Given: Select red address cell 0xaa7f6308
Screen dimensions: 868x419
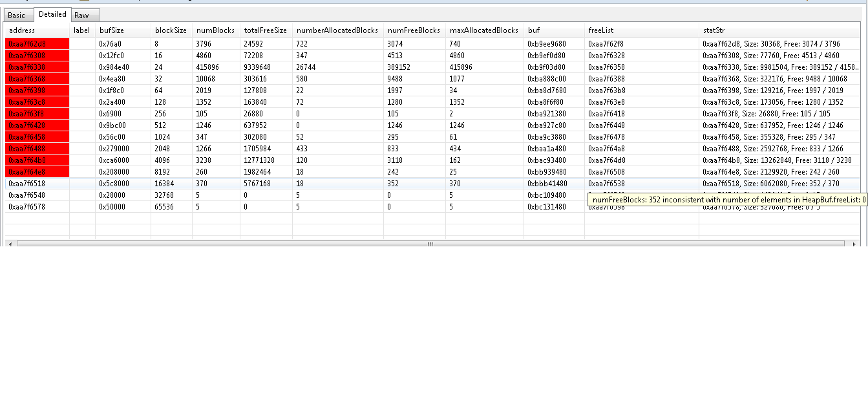Looking at the screenshot, I should (37, 56).
